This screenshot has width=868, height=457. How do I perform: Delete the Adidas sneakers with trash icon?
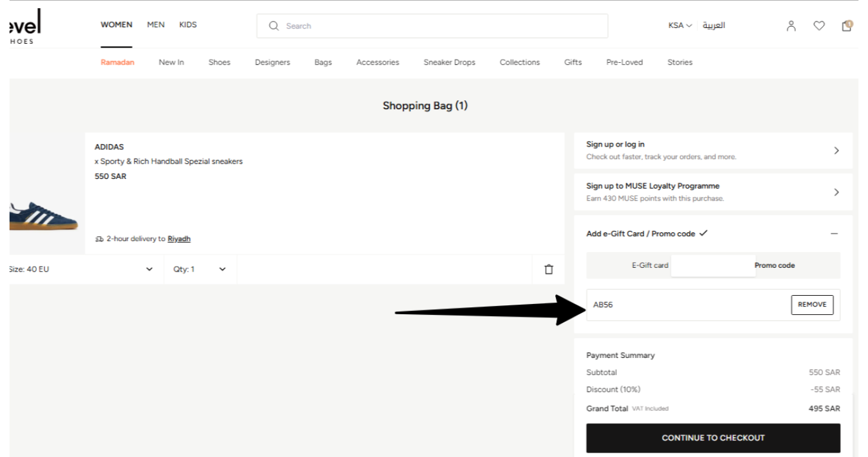(x=549, y=269)
